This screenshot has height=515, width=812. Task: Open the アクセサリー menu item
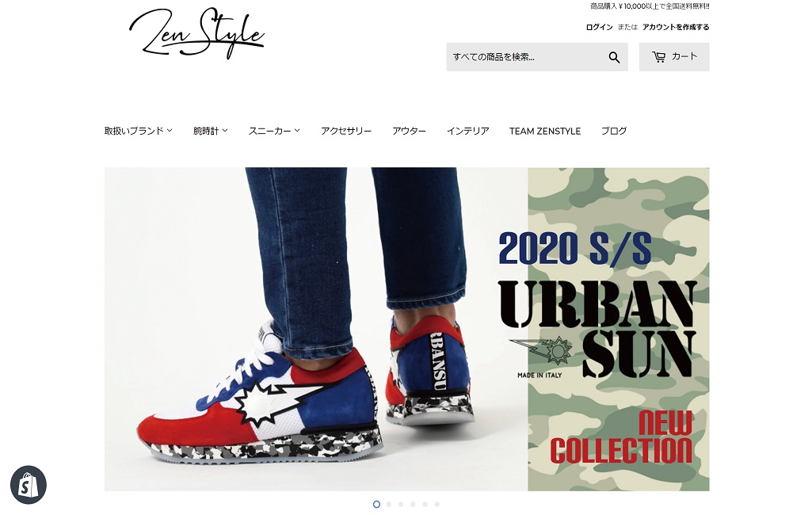point(346,131)
